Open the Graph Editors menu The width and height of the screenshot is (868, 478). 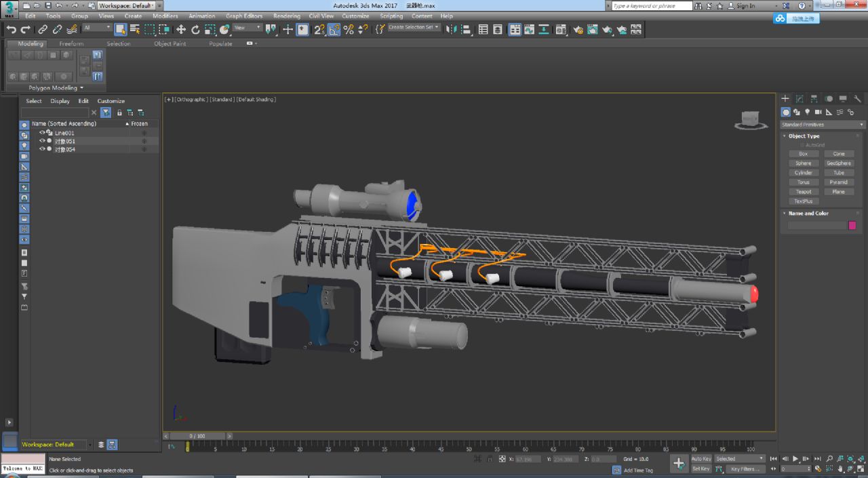(x=244, y=16)
